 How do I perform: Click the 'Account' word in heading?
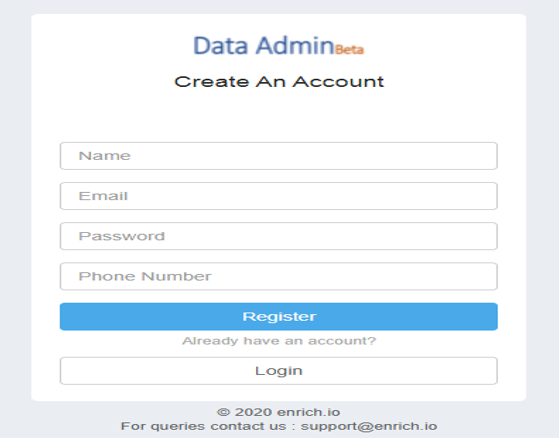[338, 82]
